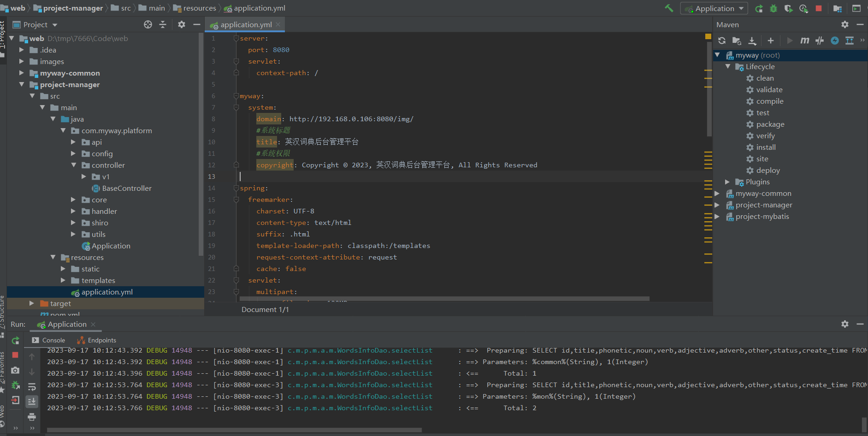Stop process with Run panel red square

coord(15,355)
